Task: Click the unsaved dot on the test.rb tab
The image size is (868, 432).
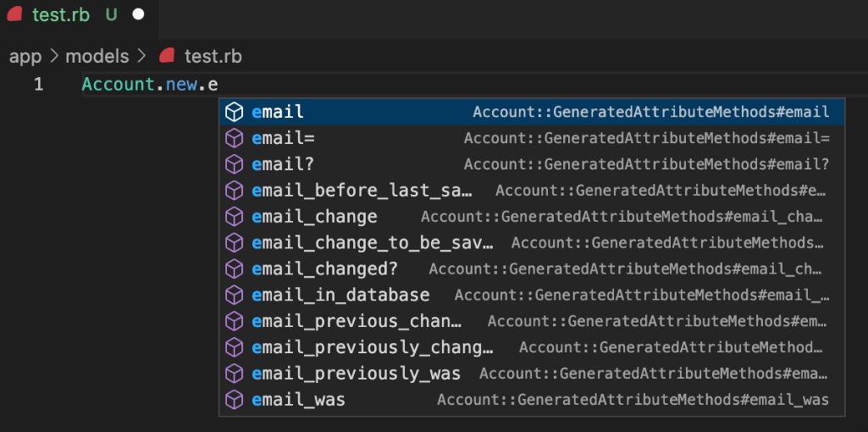Action: pyautogui.click(x=139, y=14)
